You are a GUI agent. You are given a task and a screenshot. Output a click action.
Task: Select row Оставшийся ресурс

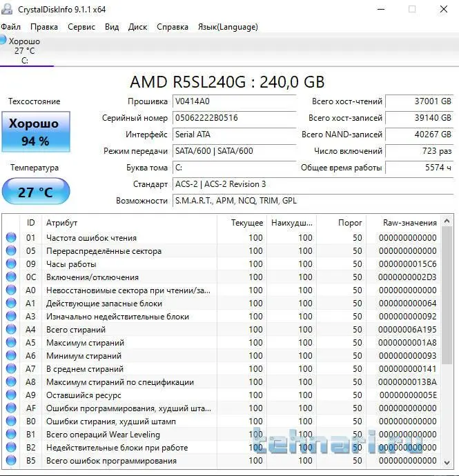click(x=221, y=395)
